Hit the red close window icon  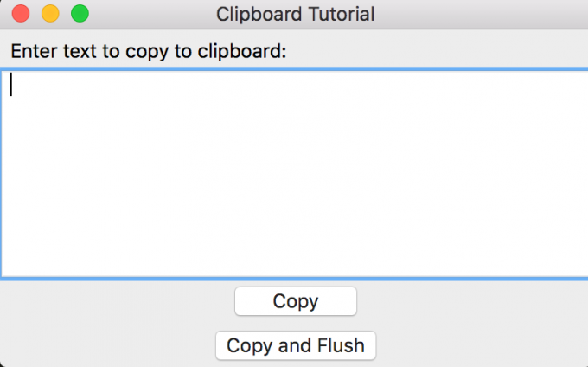click(22, 14)
